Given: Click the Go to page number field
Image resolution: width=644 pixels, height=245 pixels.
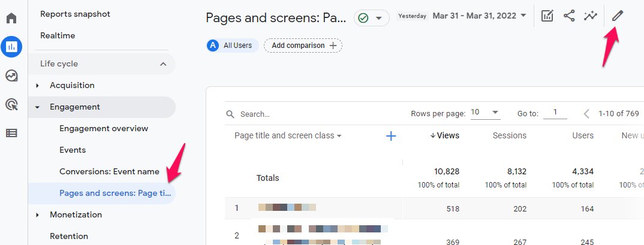Looking at the screenshot, I should point(555,113).
